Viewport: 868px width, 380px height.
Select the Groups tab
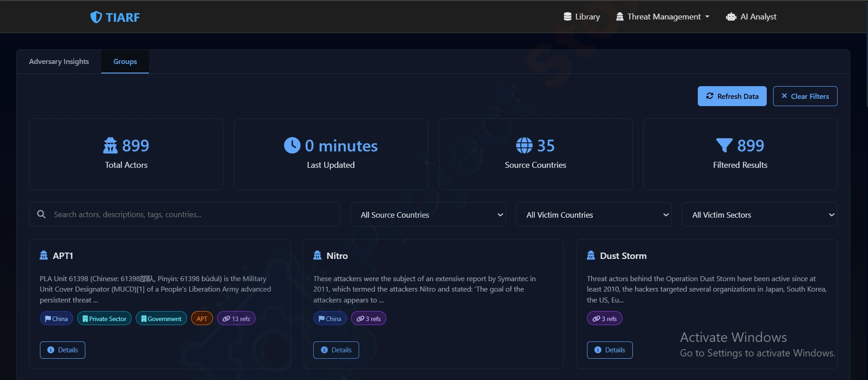pos(125,62)
